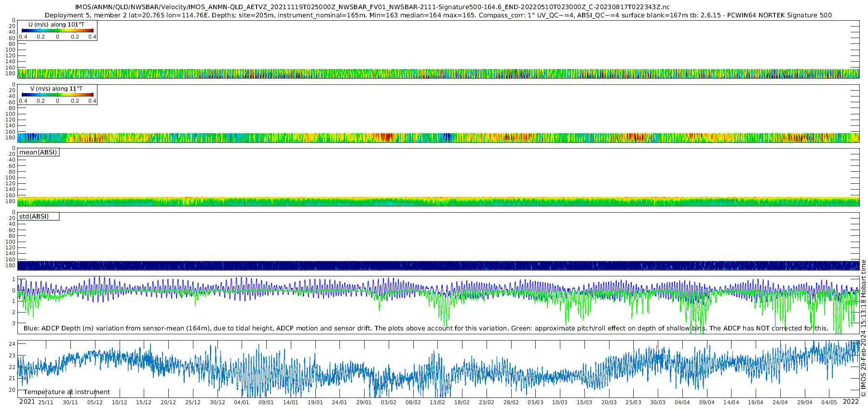
Task: Click the 03/02 date tick label
Action: 388,402
